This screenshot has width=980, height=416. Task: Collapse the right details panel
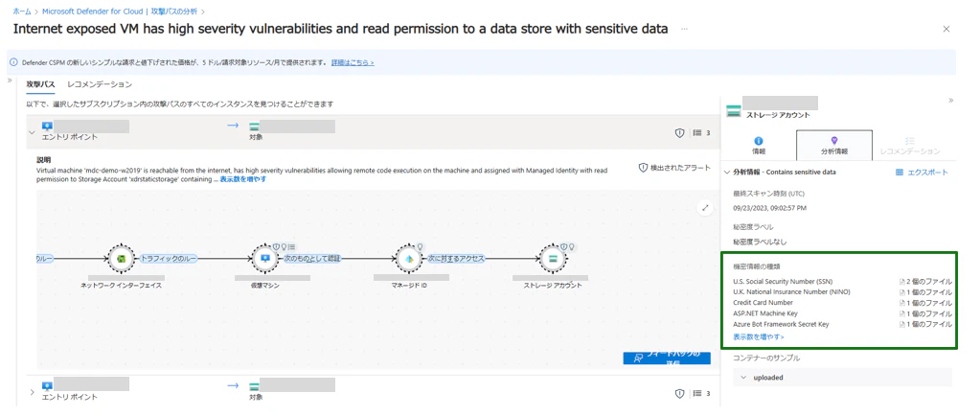(950, 100)
